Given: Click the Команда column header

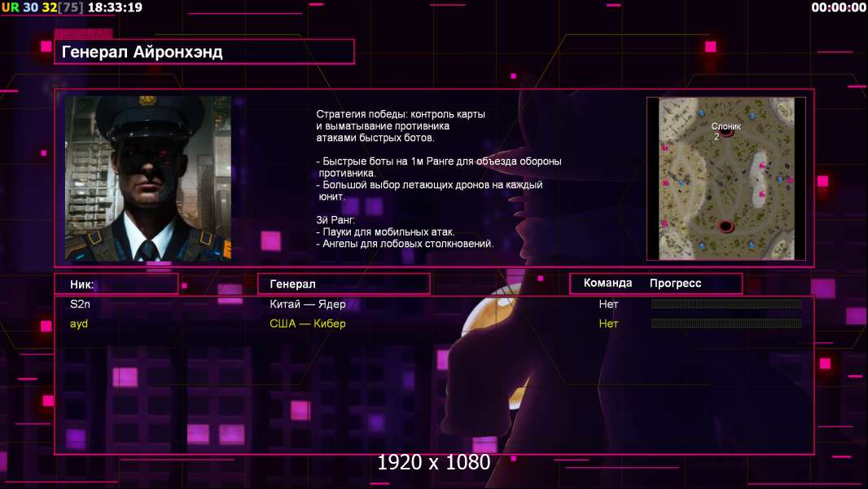Looking at the screenshot, I should pyautogui.click(x=607, y=283).
